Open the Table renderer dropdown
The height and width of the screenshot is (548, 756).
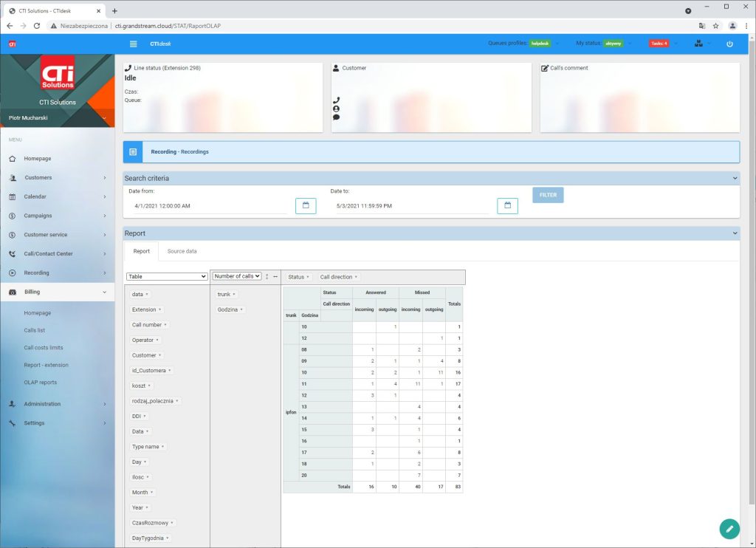tap(167, 276)
